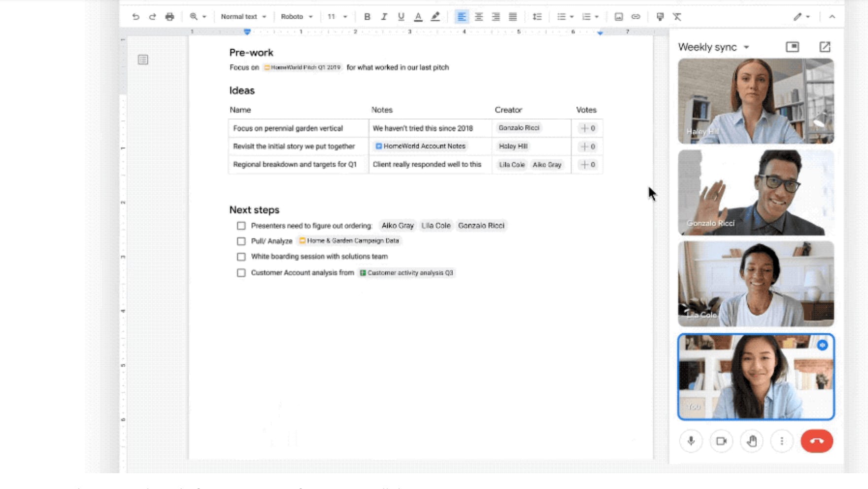Check the Customer Account analysis checkbox
The height and width of the screenshot is (489, 868).
click(241, 272)
